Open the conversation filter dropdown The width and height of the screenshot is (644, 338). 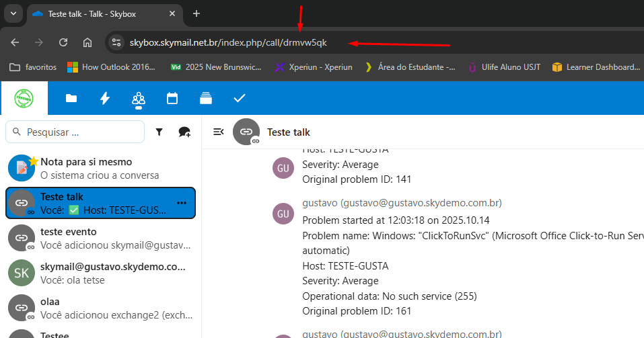click(159, 132)
